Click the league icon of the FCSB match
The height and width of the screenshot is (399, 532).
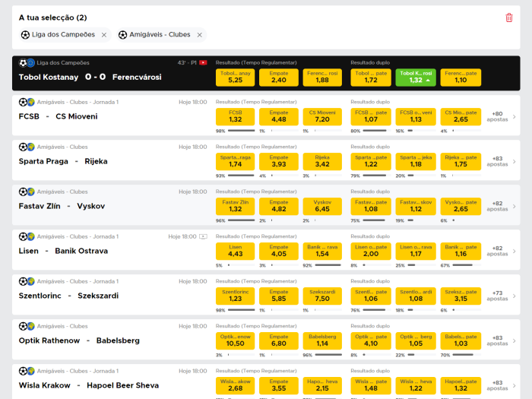point(27,102)
